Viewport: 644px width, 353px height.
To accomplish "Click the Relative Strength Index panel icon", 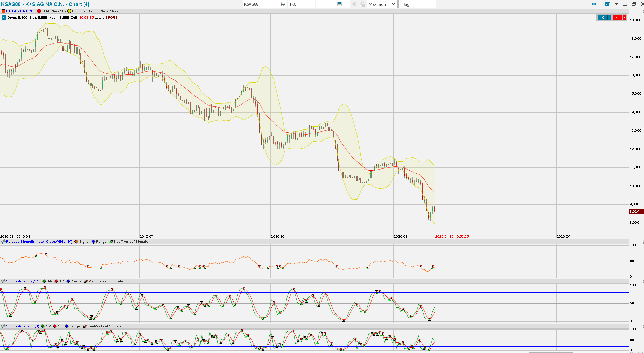I will point(3,242).
